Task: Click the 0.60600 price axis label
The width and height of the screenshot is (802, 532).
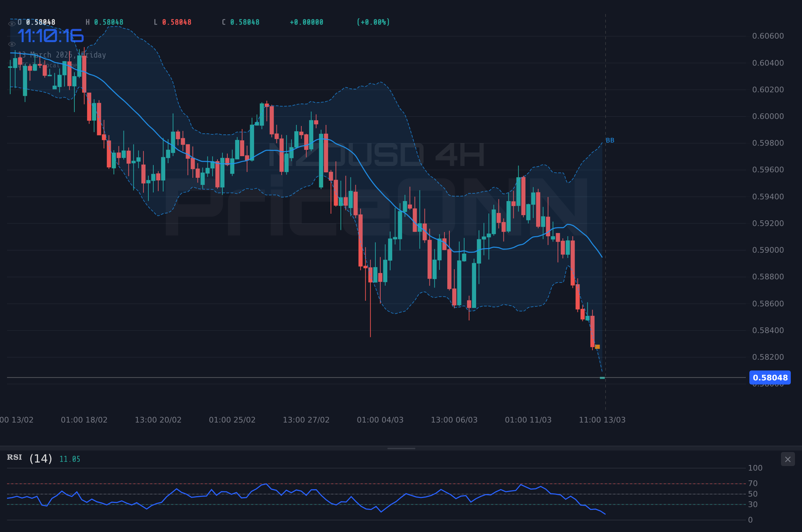Action: [x=768, y=36]
